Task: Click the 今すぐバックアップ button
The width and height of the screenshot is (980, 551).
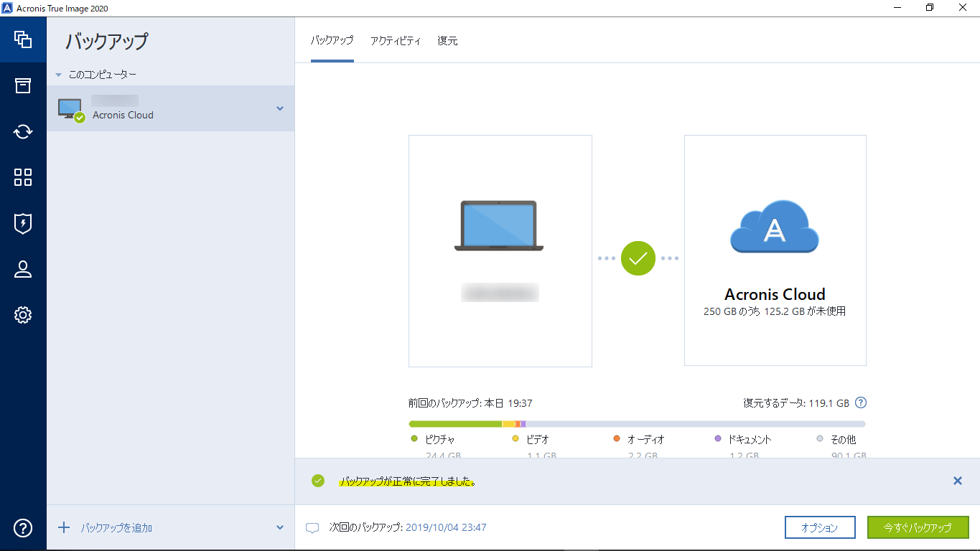Action: [918, 527]
